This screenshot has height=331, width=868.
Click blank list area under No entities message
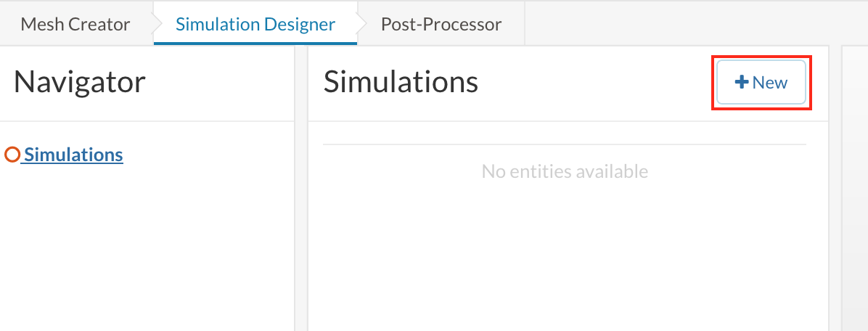click(x=565, y=254)
